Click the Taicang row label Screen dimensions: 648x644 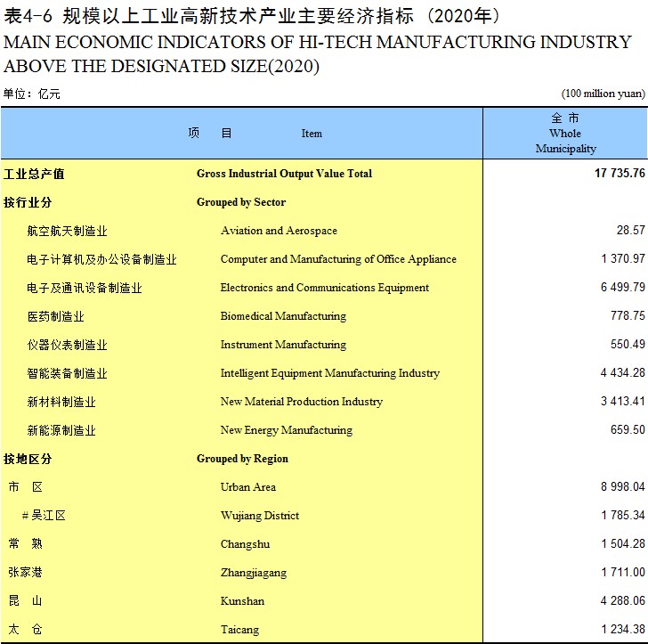[239, 630]
